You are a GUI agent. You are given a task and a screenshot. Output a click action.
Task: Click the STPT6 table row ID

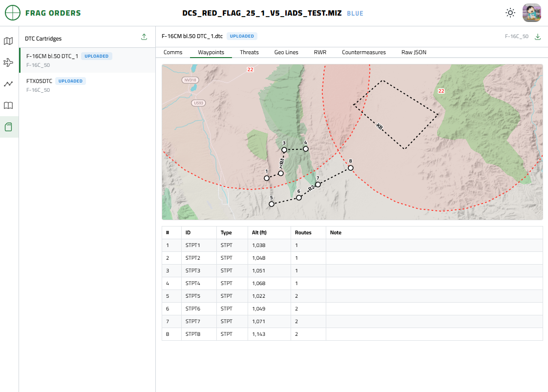pos(193,309)
